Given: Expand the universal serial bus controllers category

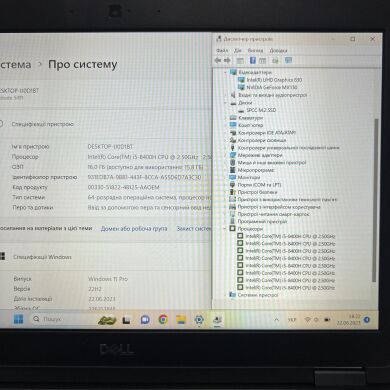Looking at the screenshot, I should [x=226, y=148].
